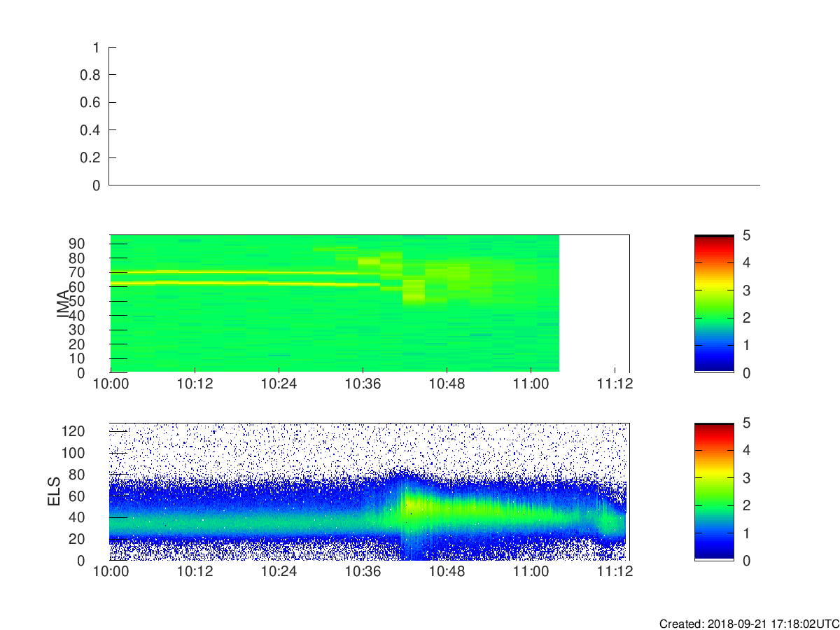Click the 3 label on IMA colorbar

[745, 290]
